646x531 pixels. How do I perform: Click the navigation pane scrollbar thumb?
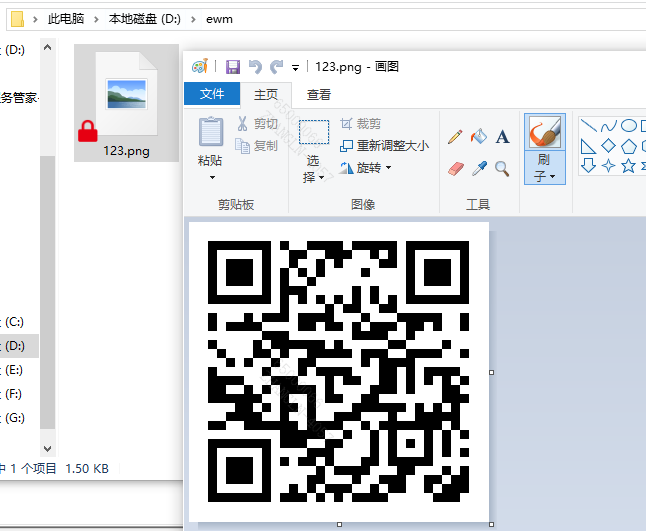click(47, 292)
